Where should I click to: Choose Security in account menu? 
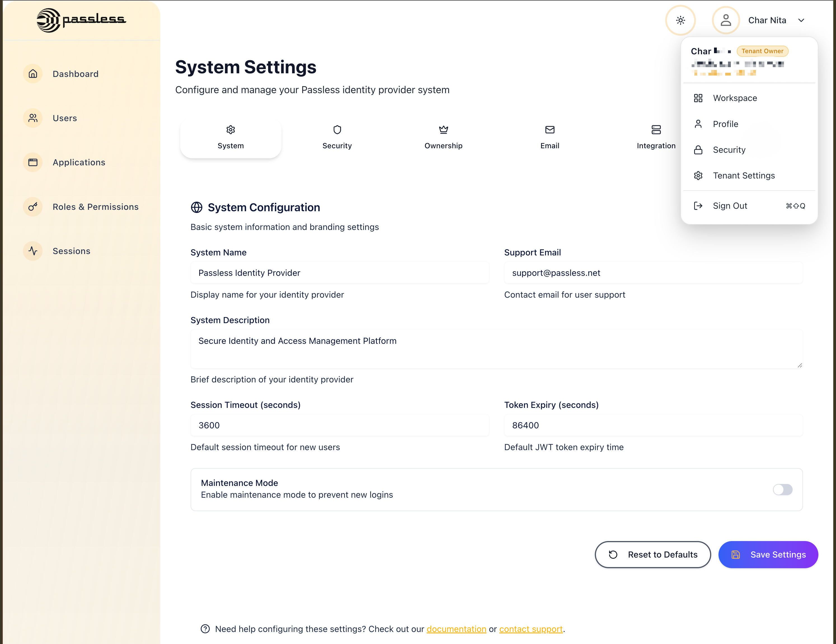[749, 150]
